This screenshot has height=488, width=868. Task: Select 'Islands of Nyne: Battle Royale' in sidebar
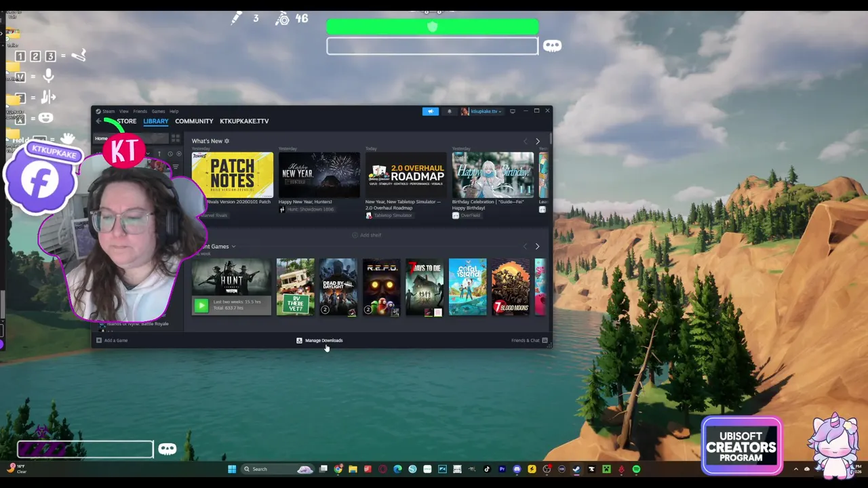pos(137,324)
